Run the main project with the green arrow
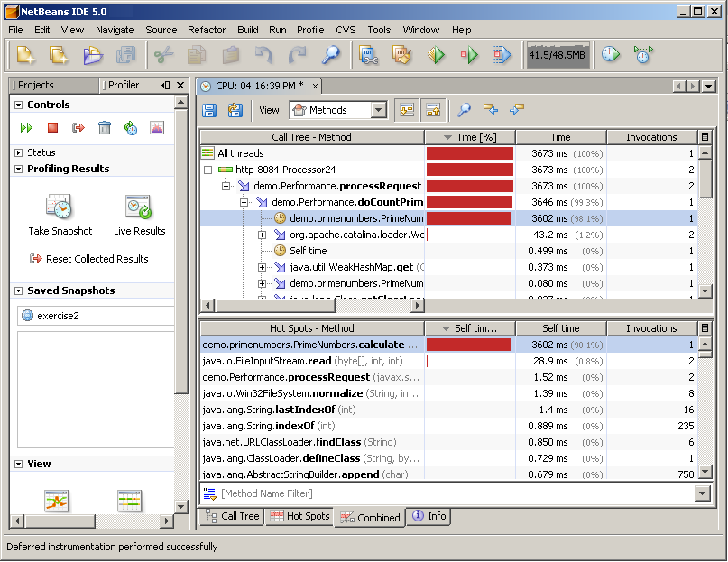 point(436,55)
